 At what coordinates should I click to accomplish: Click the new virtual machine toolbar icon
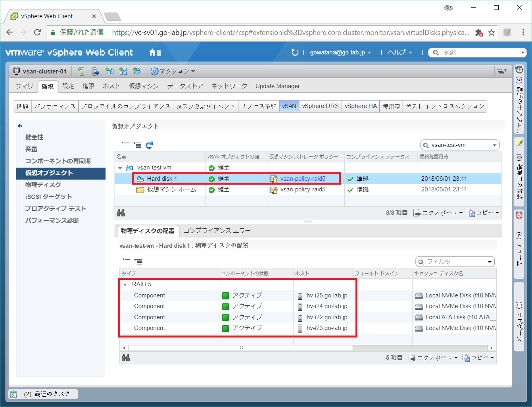[109, 71]
